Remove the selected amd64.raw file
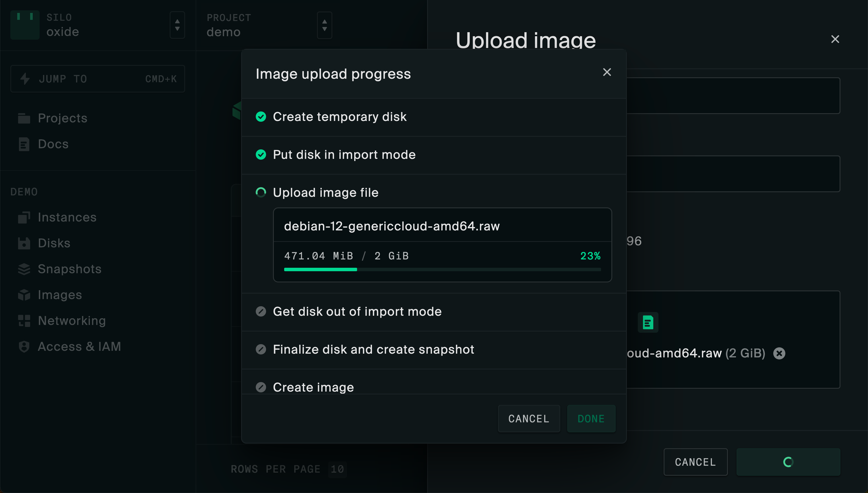This screenshot has height=493, width=868. (x=779, y=353)
